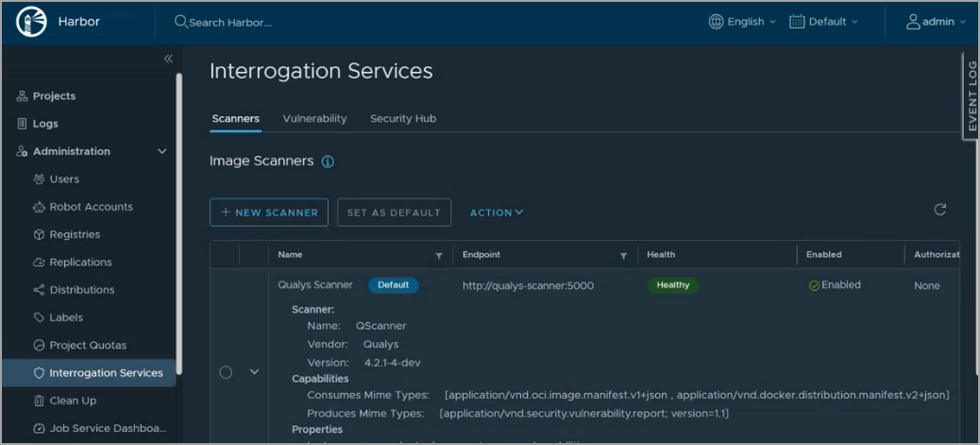980x445 pixels.
Task: Click the Interrogation Services shield icon
Action: [39, 373]
